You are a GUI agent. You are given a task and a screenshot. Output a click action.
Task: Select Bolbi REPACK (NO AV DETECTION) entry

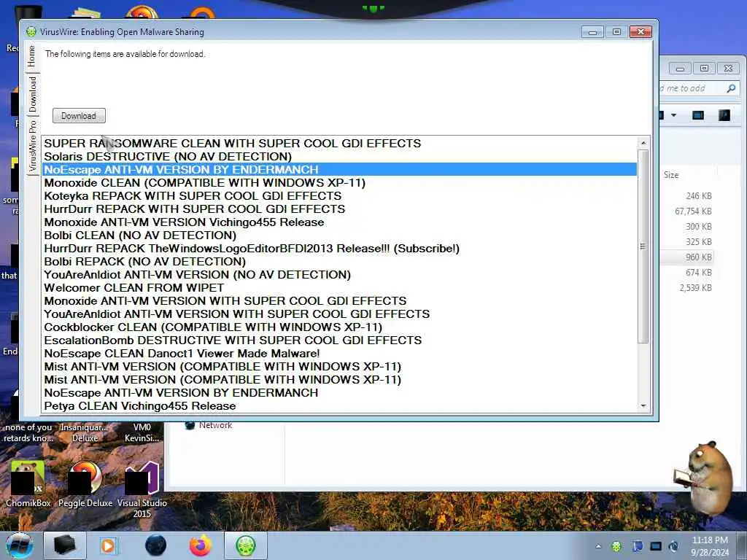[x=339, y=262]
